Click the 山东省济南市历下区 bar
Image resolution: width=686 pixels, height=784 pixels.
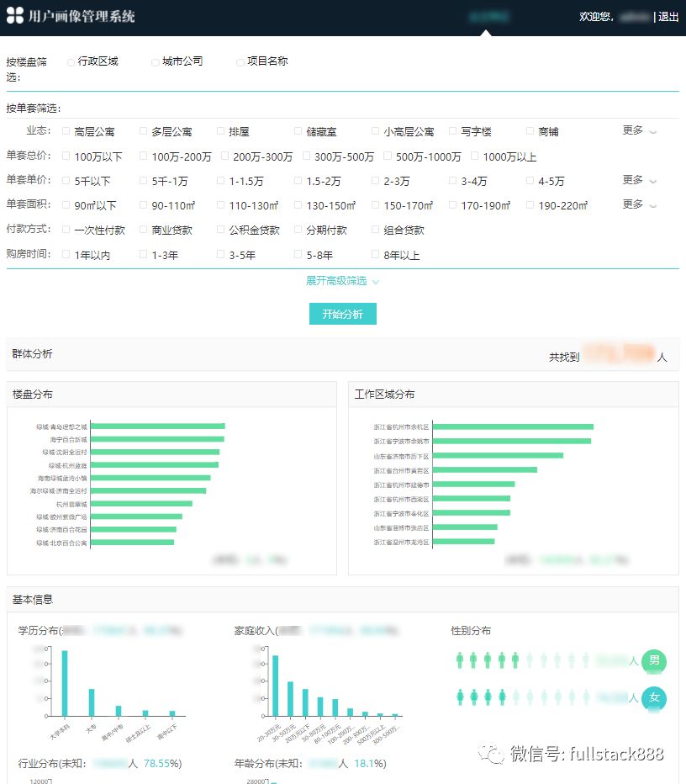pos(499,456)
